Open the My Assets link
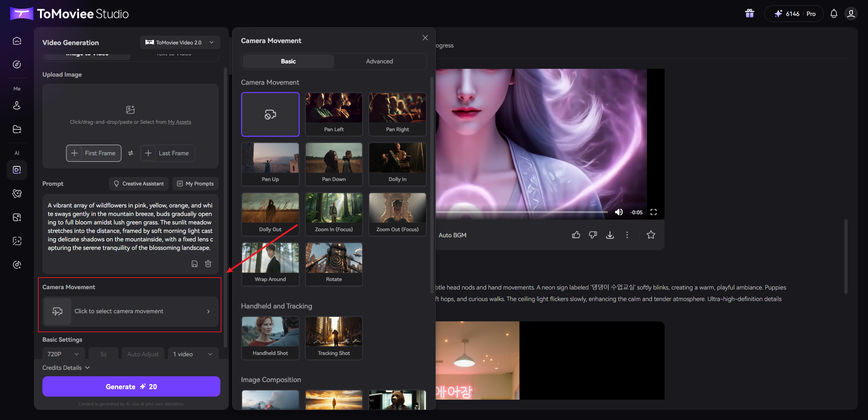 (x=179, y=122)
